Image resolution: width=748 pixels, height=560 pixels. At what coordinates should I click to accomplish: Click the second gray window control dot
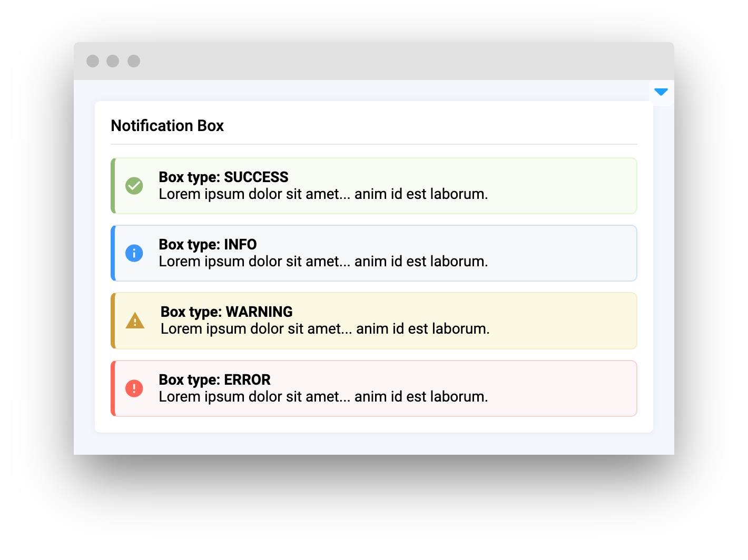tap(113, 61)
